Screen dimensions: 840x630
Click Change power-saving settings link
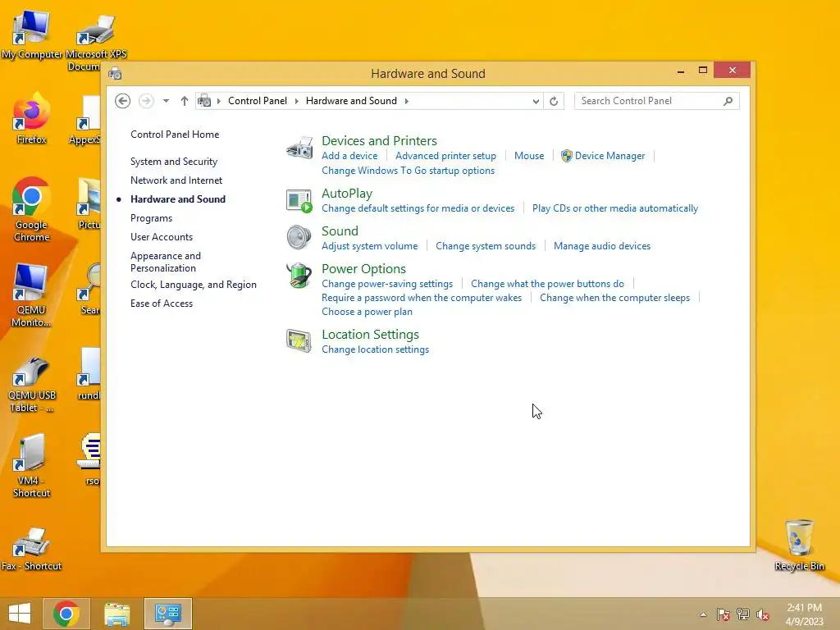coord(387,284)
